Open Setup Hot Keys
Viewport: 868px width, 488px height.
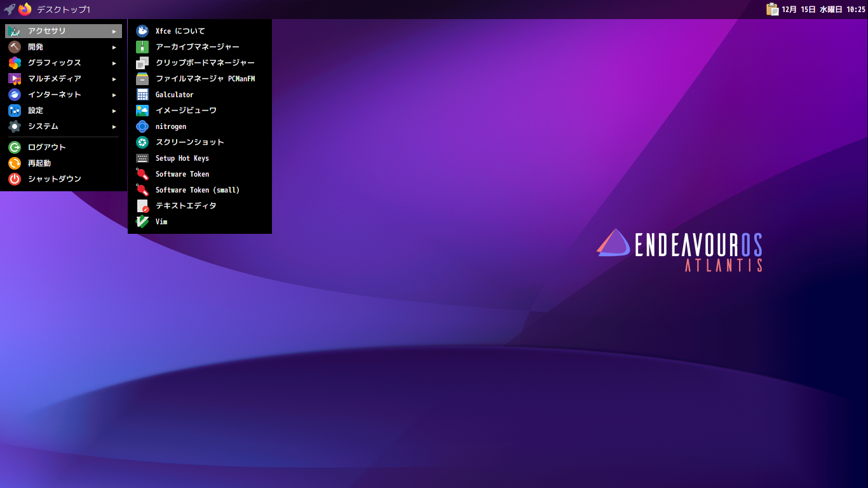click(200, 158)
